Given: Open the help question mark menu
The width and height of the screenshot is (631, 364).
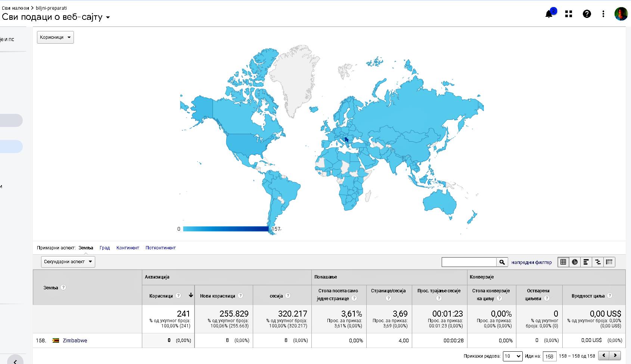Looking at the screenshot, I should [x=587, y=14].
